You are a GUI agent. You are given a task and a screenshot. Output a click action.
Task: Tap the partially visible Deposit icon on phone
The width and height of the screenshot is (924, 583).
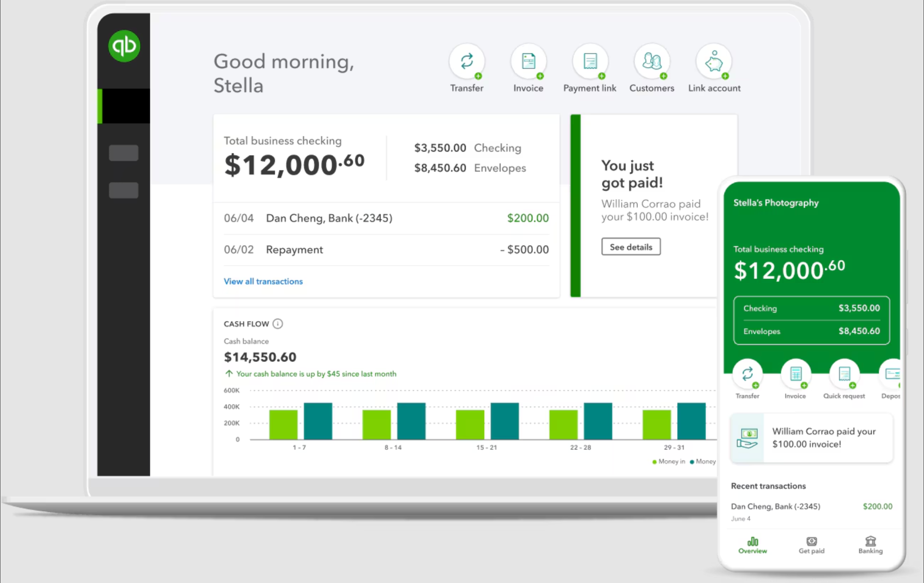click(x=890, y=374)
